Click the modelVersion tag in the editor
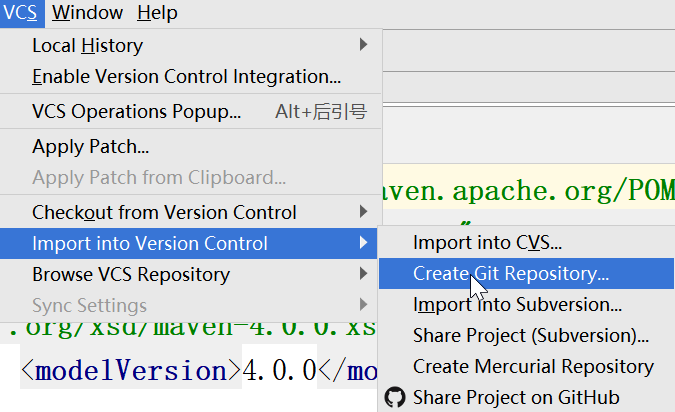Image resolution: width=675 pixels, height=412 pixels. [130, 371]
